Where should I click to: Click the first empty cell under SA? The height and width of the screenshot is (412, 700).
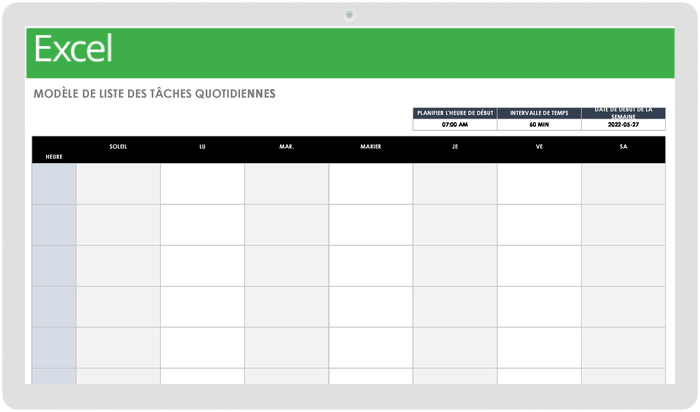[623, 184]
